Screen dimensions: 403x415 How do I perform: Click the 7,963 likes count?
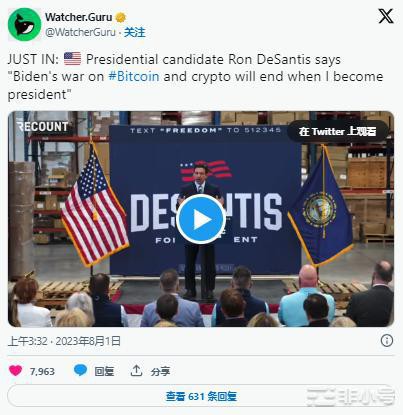pyautogui.click(x=42, y=371)
